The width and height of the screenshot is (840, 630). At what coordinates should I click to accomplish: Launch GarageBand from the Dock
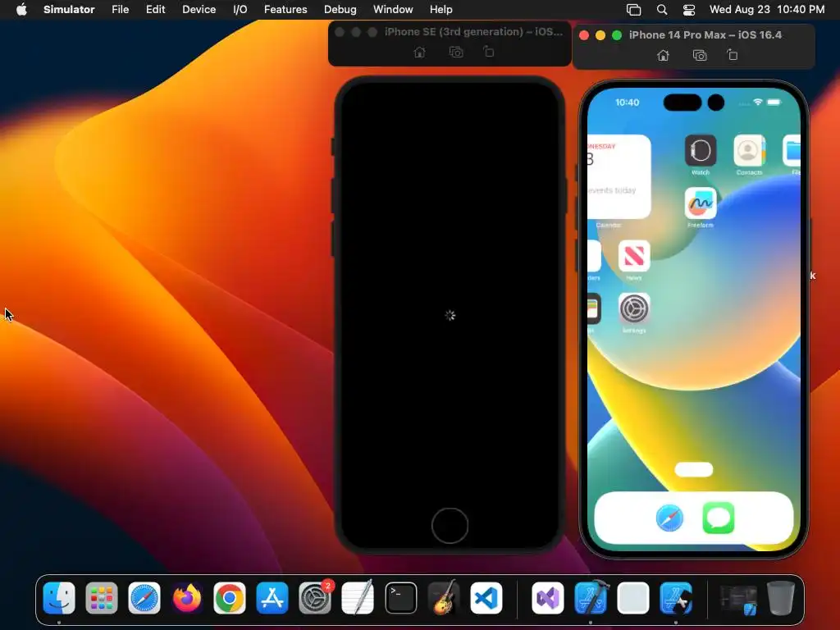pyautogui.click(x=444, y=597)
